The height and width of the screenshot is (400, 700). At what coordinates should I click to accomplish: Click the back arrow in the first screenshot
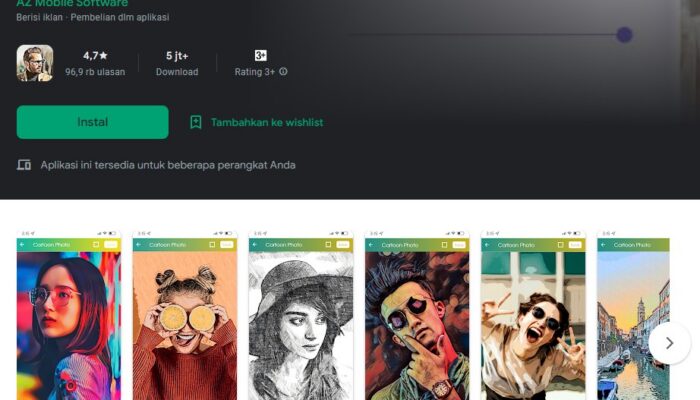[x=24, y=244]
